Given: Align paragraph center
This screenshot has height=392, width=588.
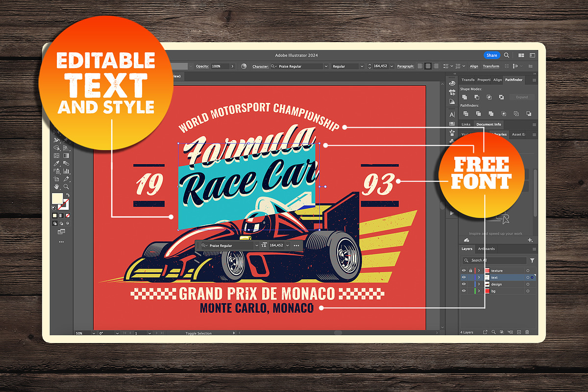Looking at the screenshot, I should [x=428, y=66].
